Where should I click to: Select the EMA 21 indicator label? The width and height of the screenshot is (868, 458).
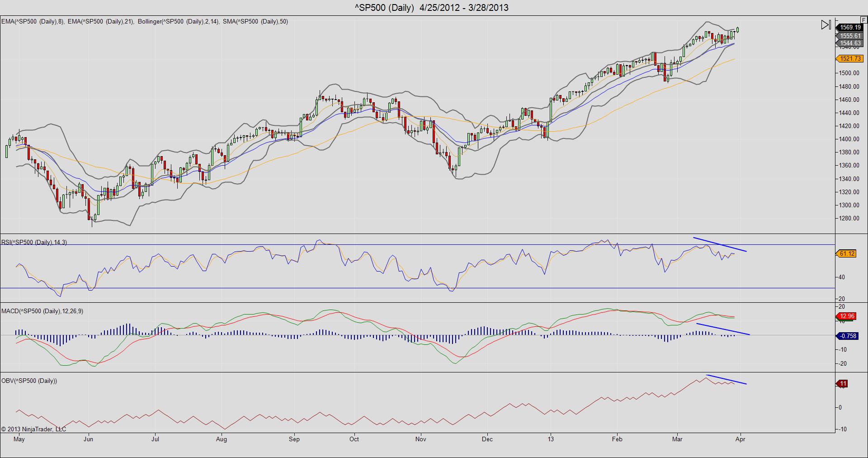[101, 21]
